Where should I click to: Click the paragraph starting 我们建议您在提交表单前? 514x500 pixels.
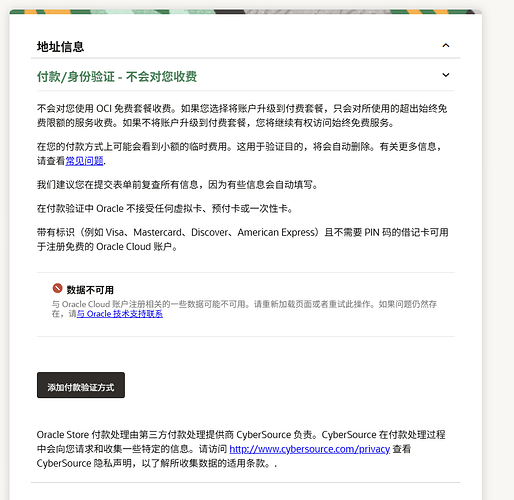tap(177, 184)
